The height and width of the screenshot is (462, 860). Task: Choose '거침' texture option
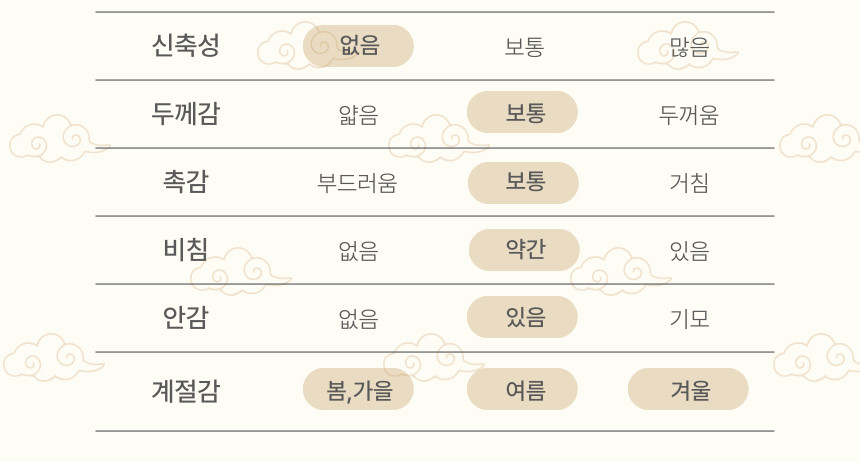pyautogui.click(x=689, y=183)
